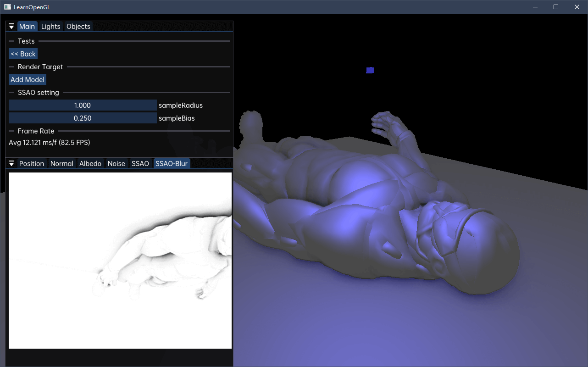Click the SSAO-Blur preview image
588x367 pixels.
(x=120, y=261)
